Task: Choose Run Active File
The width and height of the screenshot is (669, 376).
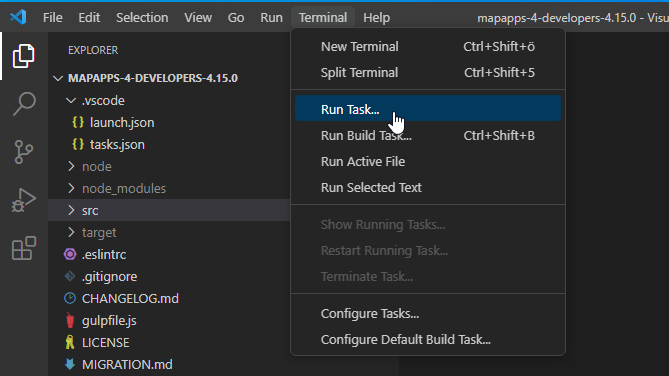Action: [x=428, y=162]
